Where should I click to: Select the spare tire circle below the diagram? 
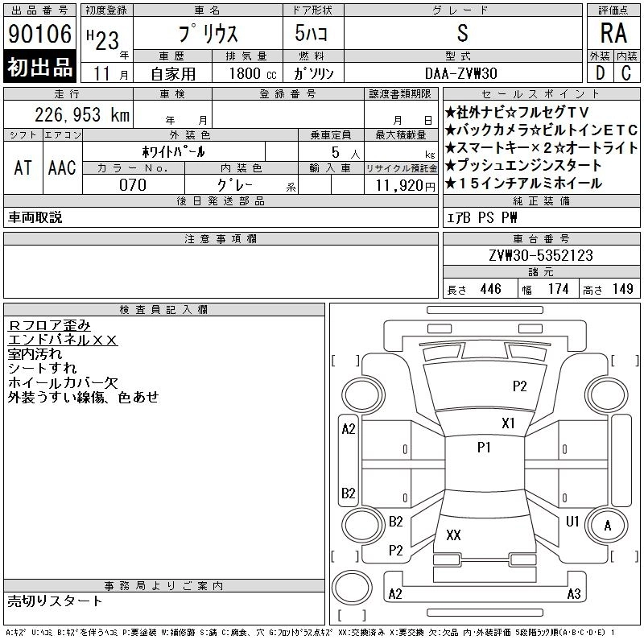click(x=352, y=588)
